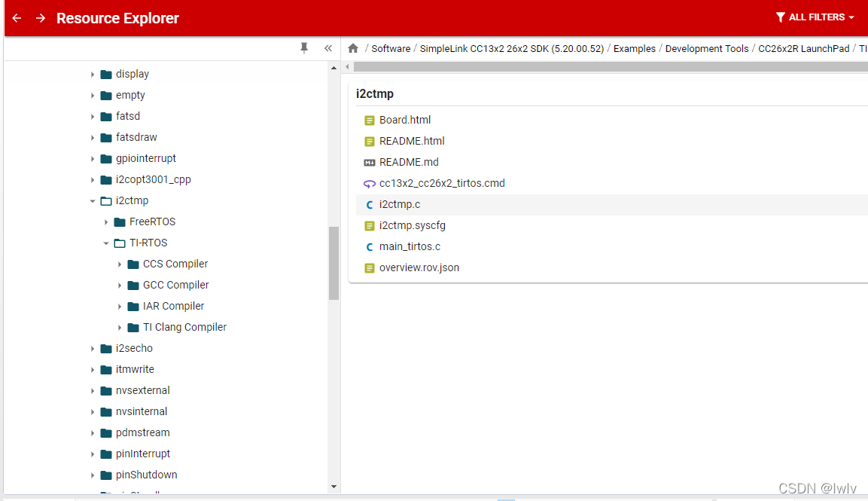Expand the display folder arrow
The height and width of the screenshot is (501, 868).
point(93,75)
